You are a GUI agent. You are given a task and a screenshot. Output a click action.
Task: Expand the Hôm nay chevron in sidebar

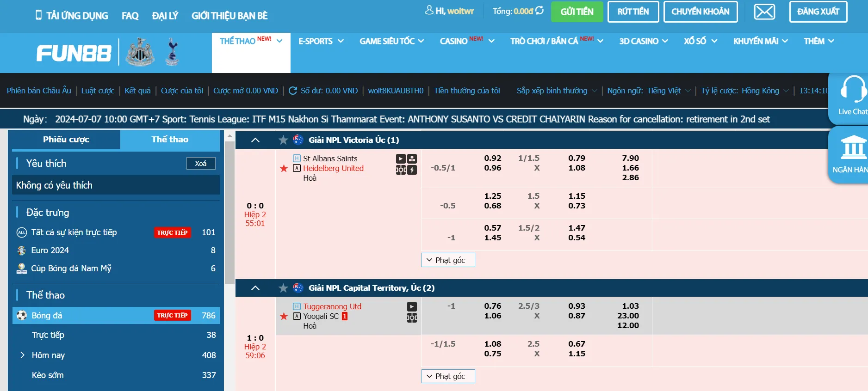[22, 355]
